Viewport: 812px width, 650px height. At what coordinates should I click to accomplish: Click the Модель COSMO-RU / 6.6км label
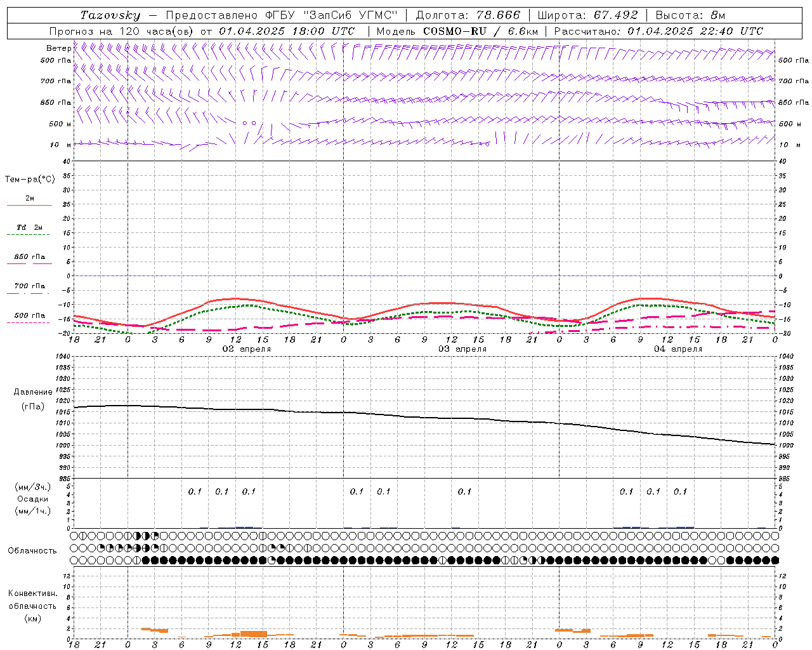[457, 31]
